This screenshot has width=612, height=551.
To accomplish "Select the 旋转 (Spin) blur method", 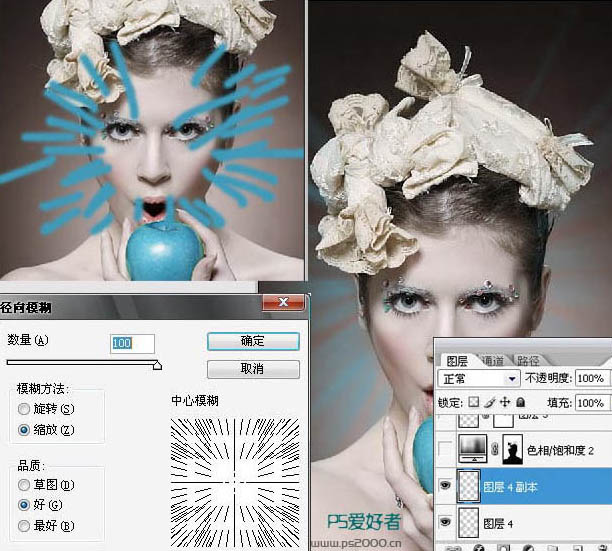I will [24, 409].
